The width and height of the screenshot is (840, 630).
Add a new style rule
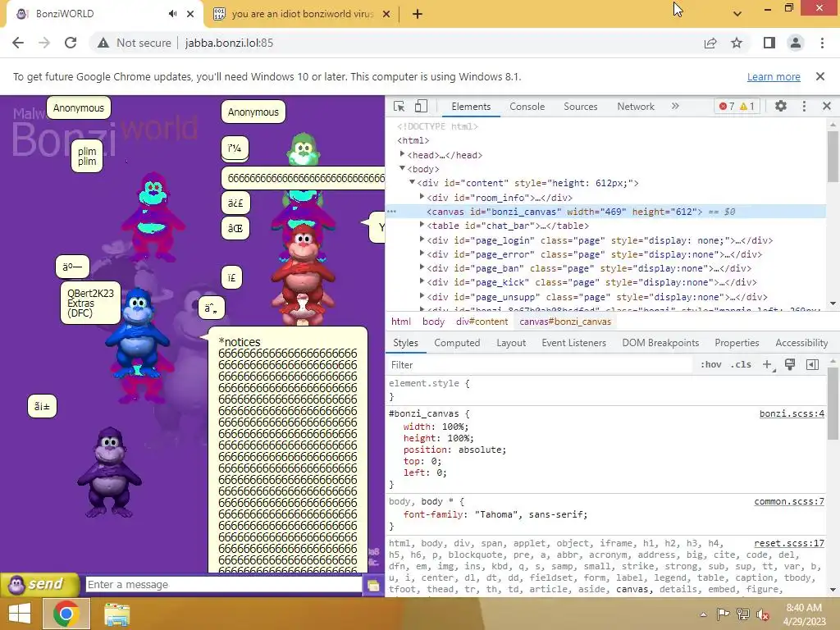tap(767, 365)
